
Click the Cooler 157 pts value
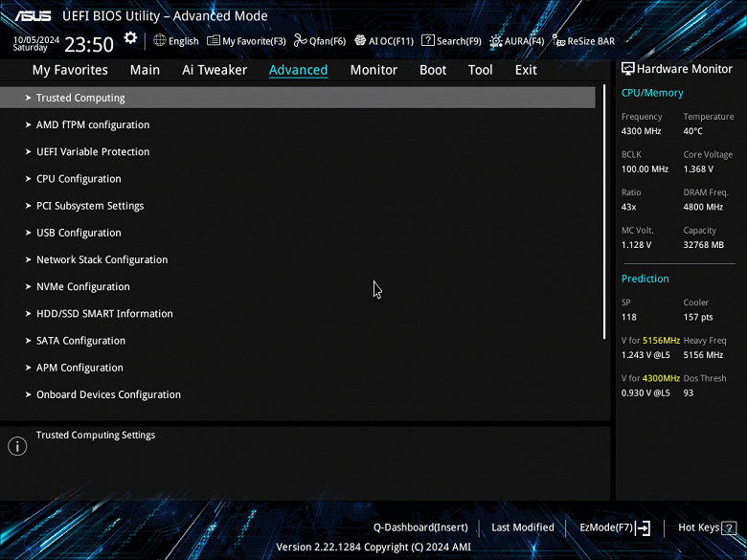[698, 317]
